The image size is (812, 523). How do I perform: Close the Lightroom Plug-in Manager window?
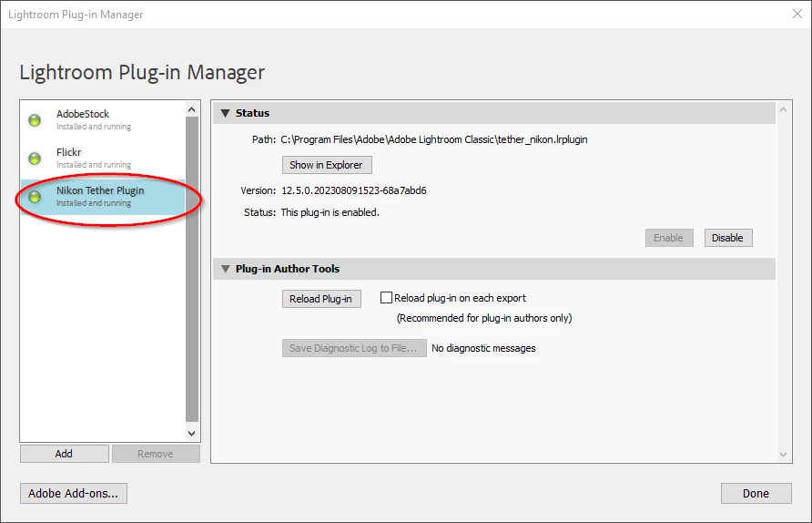tap(797, 14)
